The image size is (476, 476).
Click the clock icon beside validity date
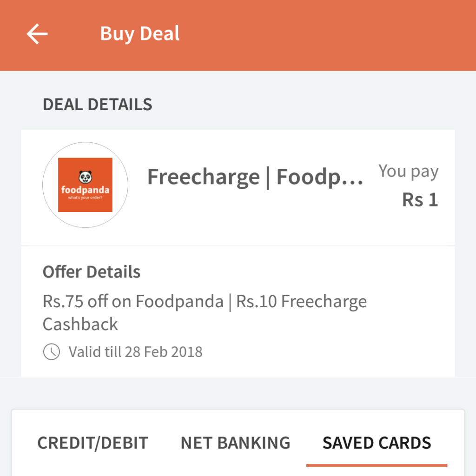[x=51, y=352]
